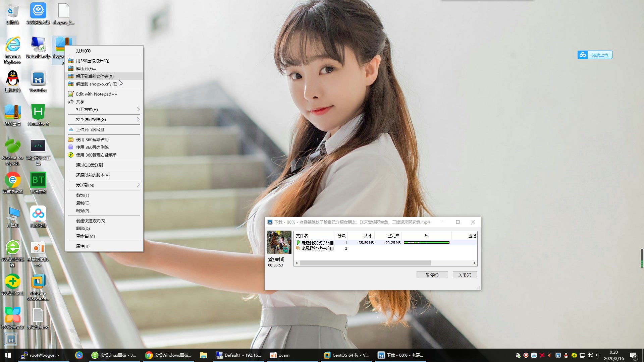Click the 关闭(C) button in download dialog

pos(465,275)
